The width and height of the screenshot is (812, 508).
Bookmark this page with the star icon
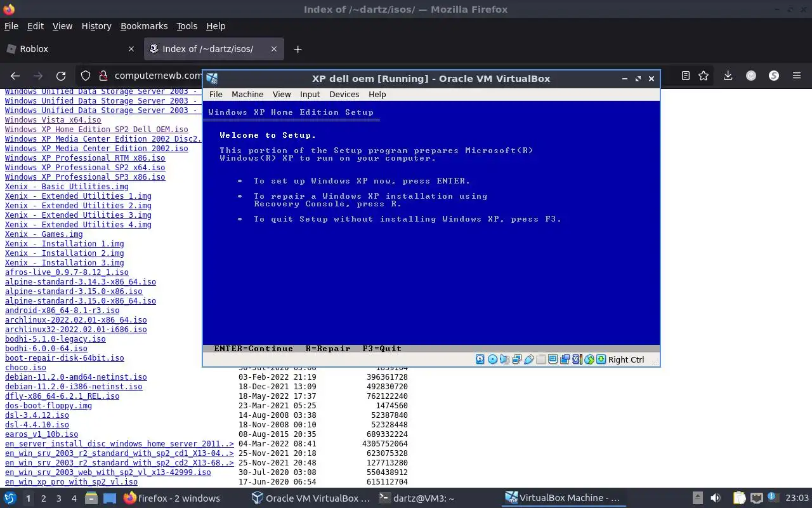coord(704,76)
